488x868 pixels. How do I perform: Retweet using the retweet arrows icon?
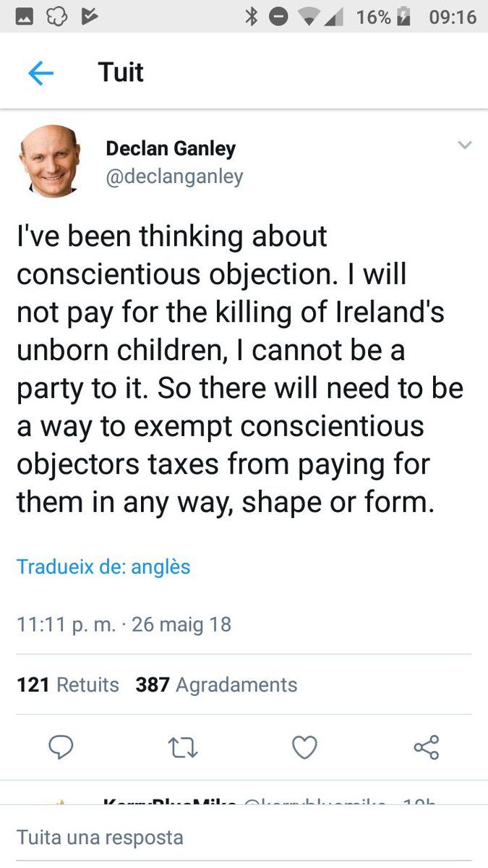coord(182,747)
